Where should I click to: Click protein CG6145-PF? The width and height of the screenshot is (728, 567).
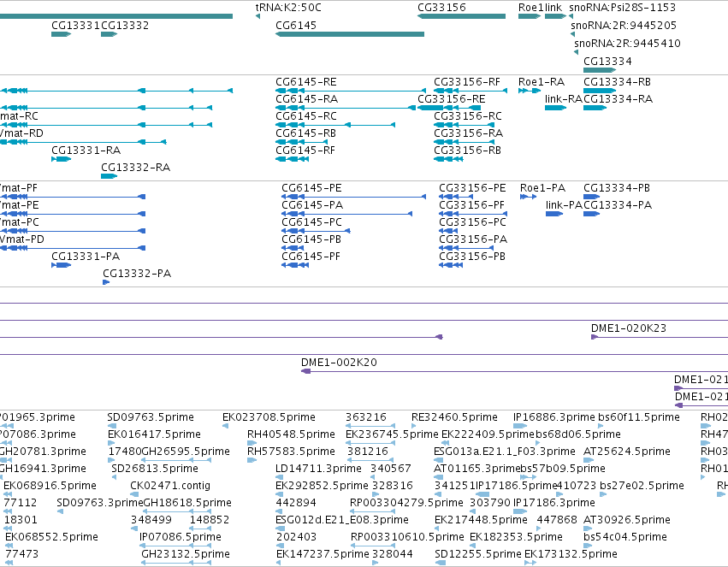pos(311,257)
